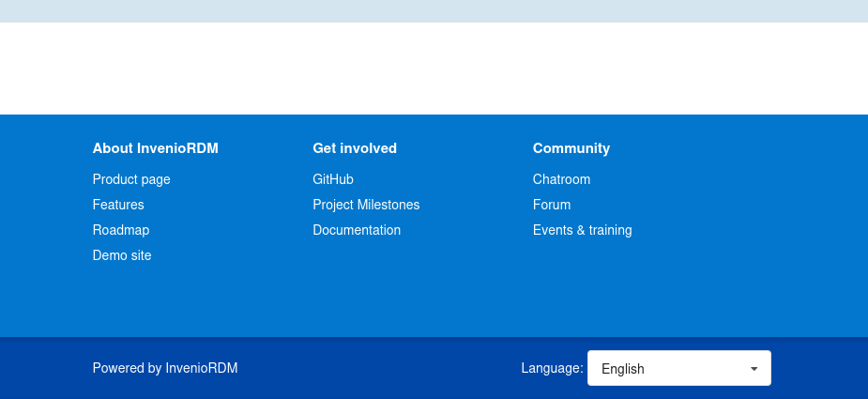Go to the Features link
Image resolution: width=868 pixels, height=399 pixels.
[x=118, y=205]
